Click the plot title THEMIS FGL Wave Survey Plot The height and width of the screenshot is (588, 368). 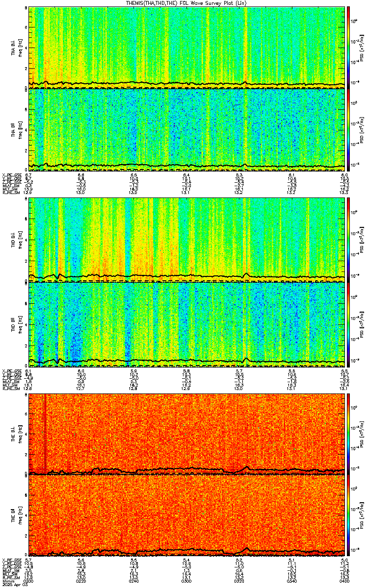tap(186, 3)
